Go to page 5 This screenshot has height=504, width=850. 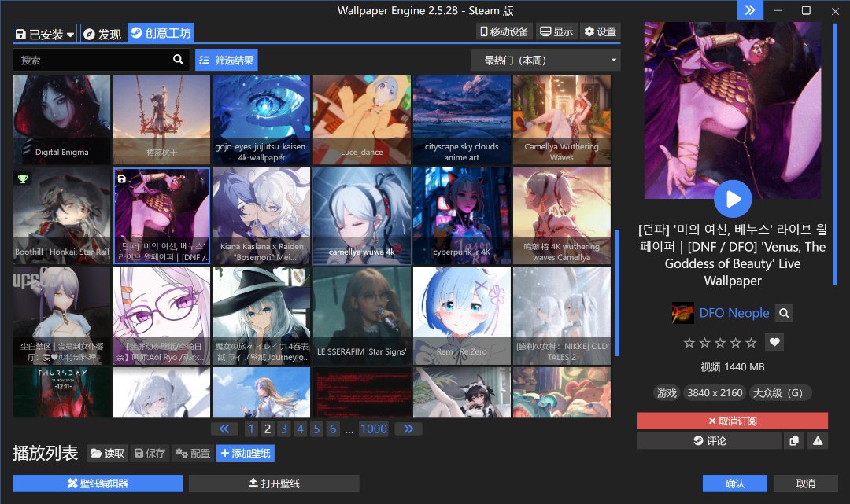[x=316, y=429]
